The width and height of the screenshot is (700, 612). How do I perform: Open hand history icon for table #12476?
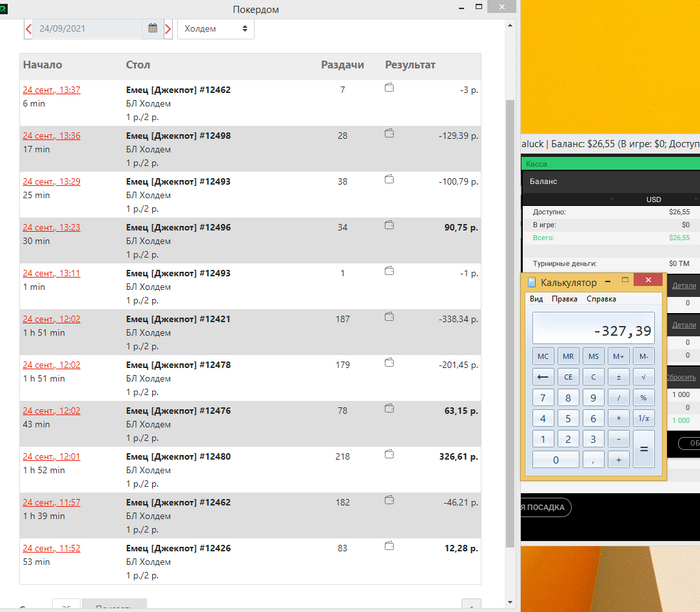(389, 408)
